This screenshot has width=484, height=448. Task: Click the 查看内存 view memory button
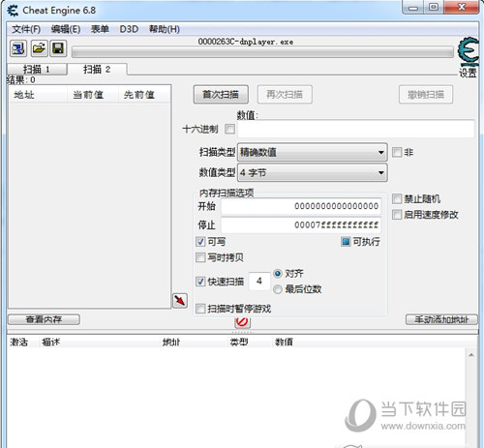tap(44, 319)
